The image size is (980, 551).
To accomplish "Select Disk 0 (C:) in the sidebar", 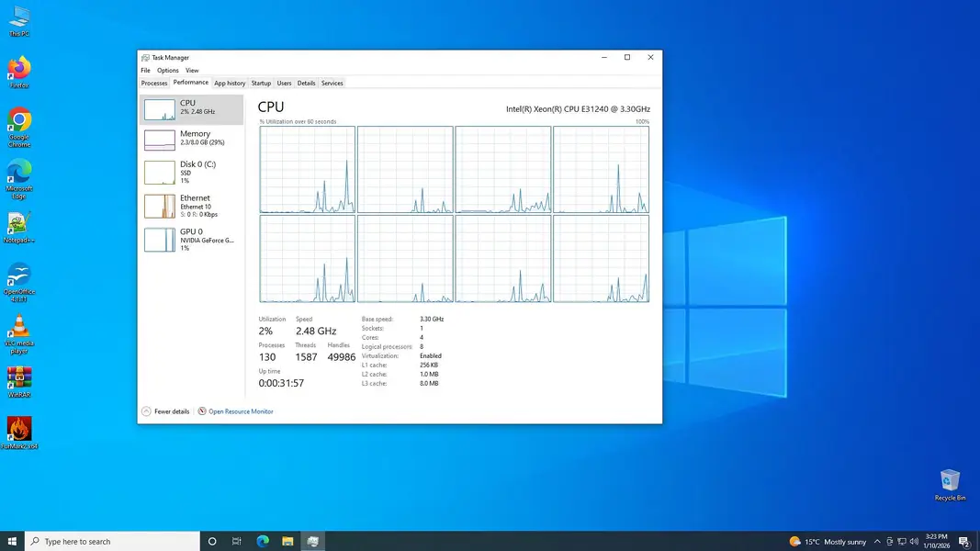I will (x=191, y=172).
